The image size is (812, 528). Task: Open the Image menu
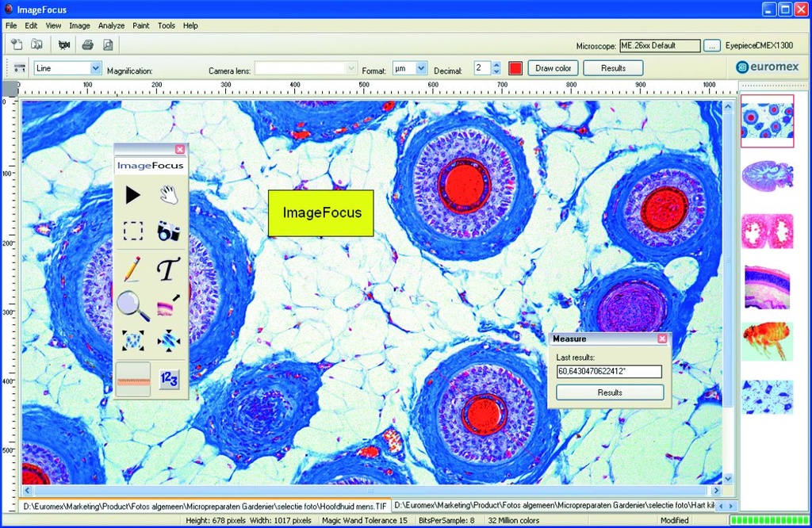point(80,25)
